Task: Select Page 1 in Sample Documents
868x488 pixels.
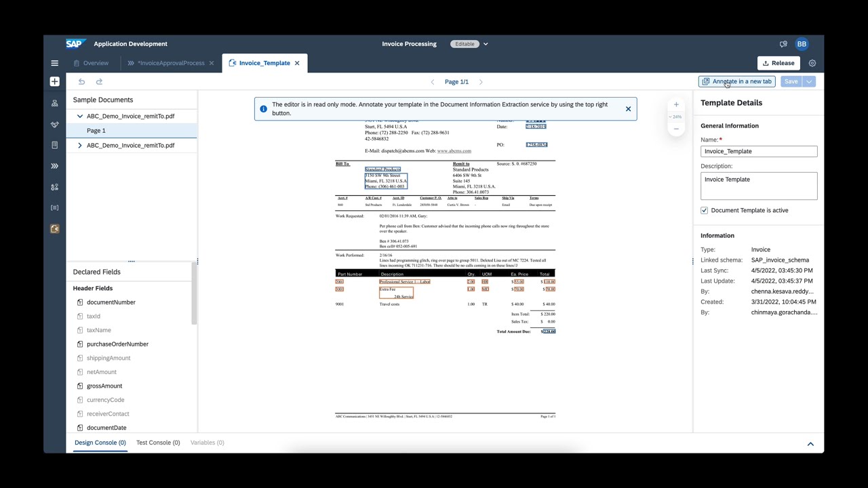Action: click(132, 131)
